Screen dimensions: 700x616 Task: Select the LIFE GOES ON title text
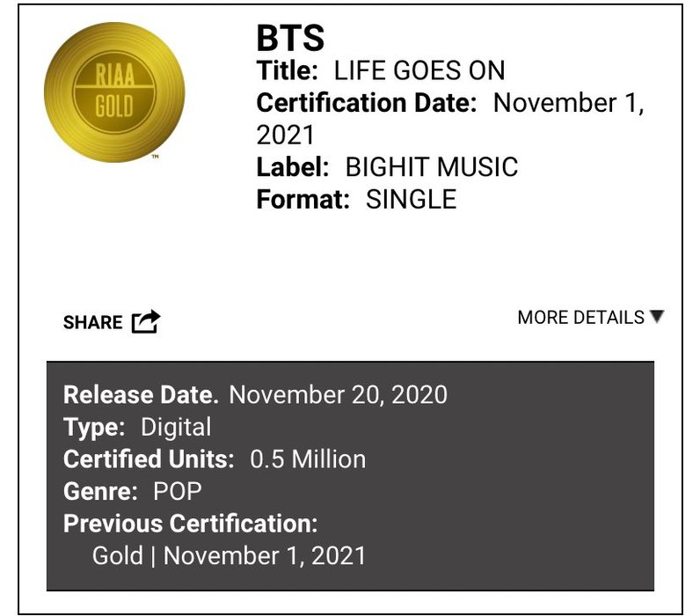[x=407, y=71]
